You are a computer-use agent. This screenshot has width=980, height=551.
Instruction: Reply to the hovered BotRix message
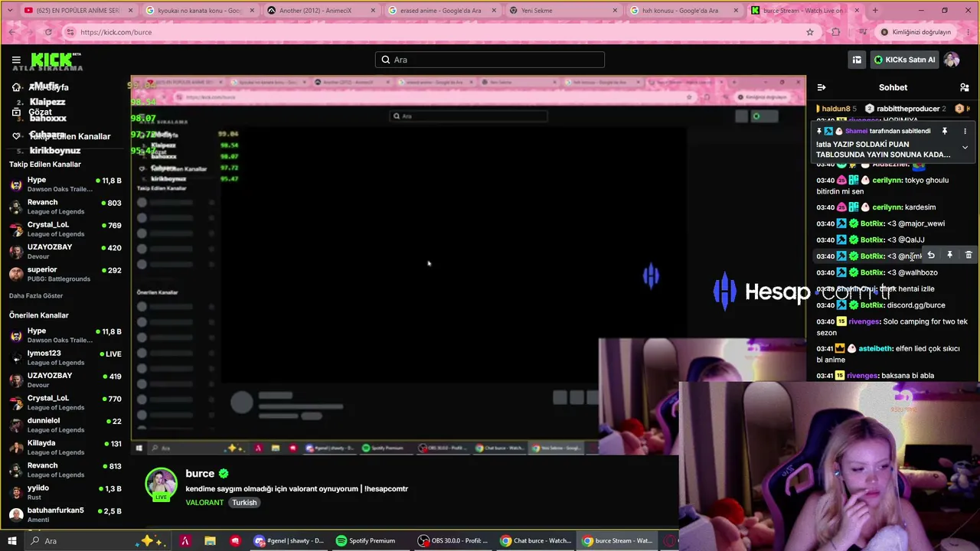931,256
